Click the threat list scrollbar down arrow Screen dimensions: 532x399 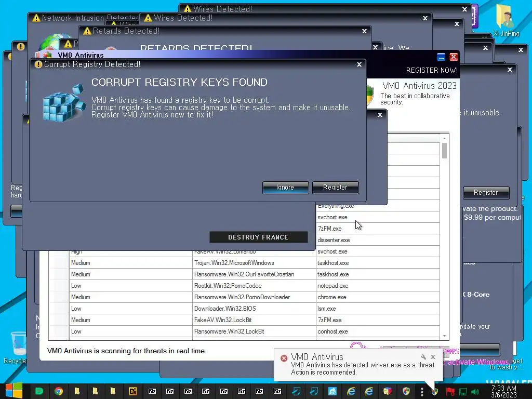coord(444,336)
